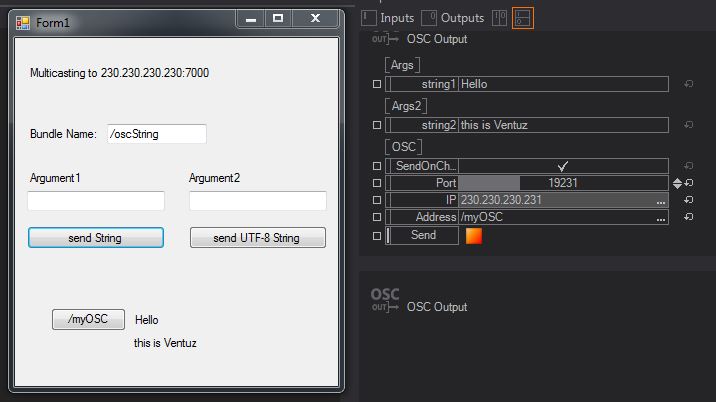Click the Port value stepper arrows

coord(676,183)
